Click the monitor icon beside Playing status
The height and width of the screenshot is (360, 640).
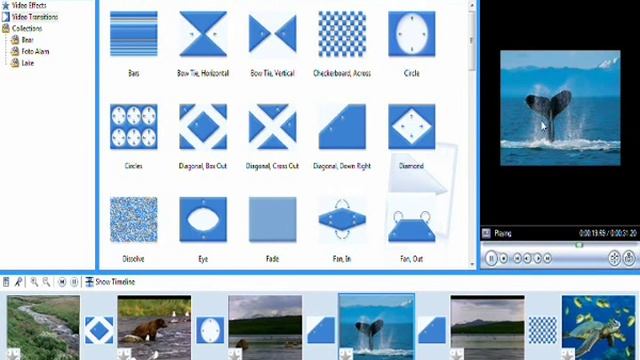tap(486, 233)
